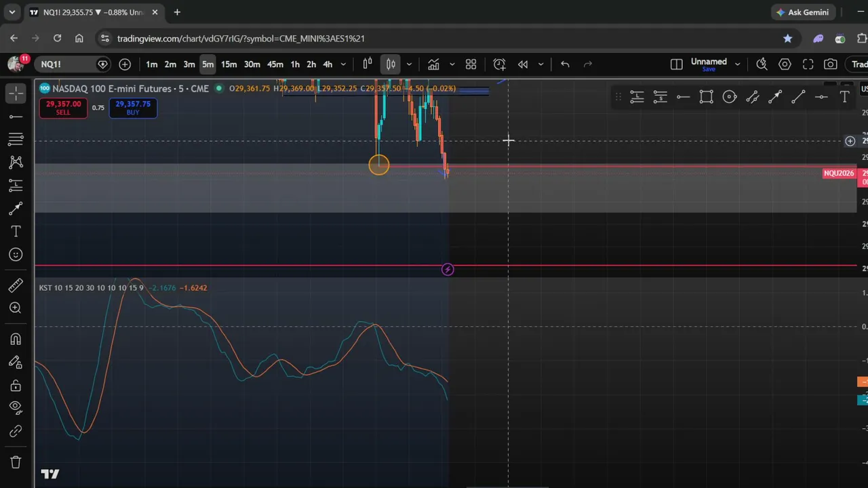Click the Chrome address bar URL
The height and width of the screenshot is (488, 868).
click(x=241, y=39)
